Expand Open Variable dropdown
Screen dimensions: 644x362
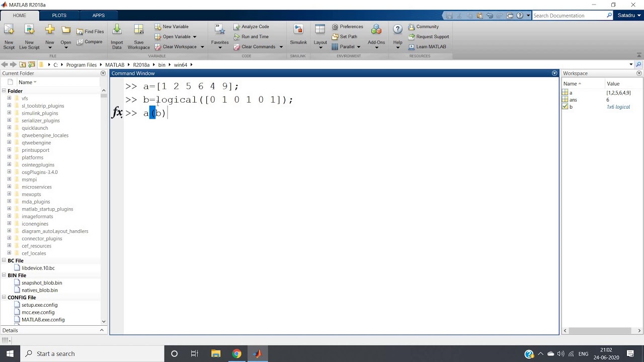coord(194,37)
